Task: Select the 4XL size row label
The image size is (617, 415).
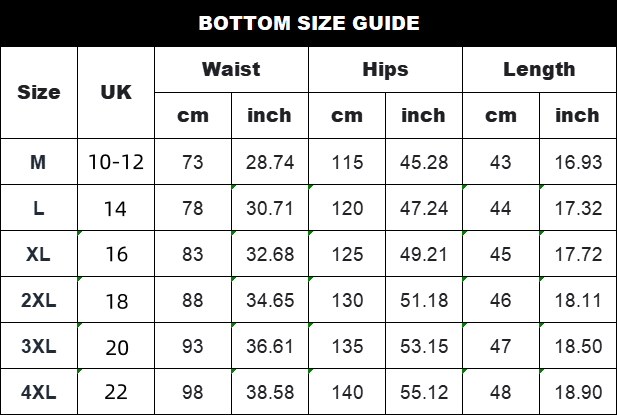Action: tap(39, 392)
